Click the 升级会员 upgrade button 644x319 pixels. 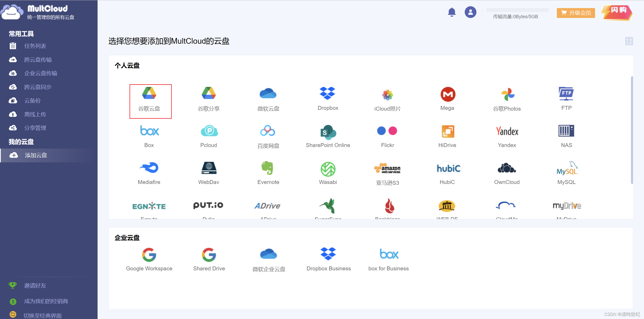click(x=576, y=13)
